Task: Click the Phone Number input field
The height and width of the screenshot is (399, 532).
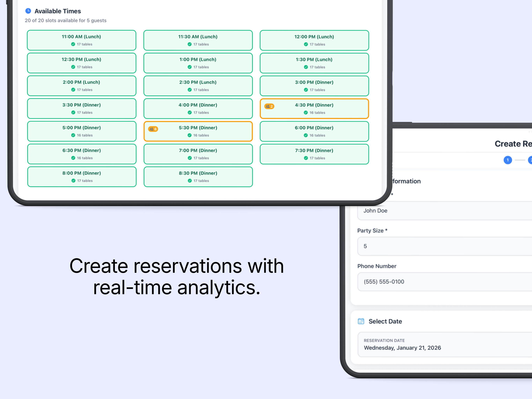Action: click(x=444, y=282)
